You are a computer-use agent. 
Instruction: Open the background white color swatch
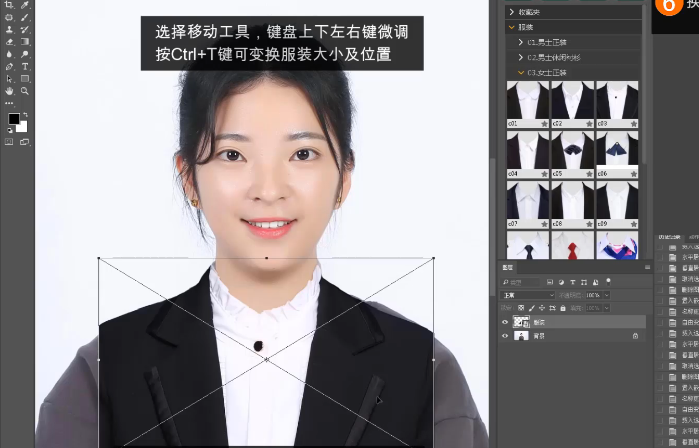[x=23, y=128]
